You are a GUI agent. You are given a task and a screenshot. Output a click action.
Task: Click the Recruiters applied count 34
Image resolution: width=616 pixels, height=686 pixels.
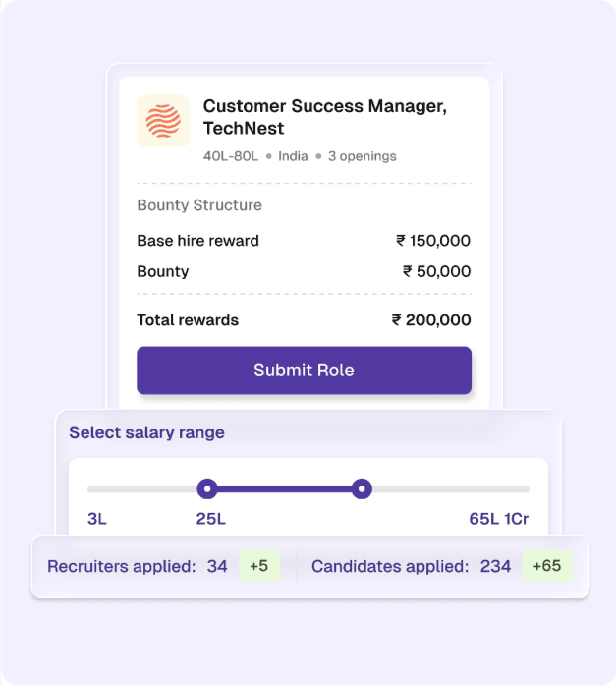pyautogui.click(x=217, y=566)
